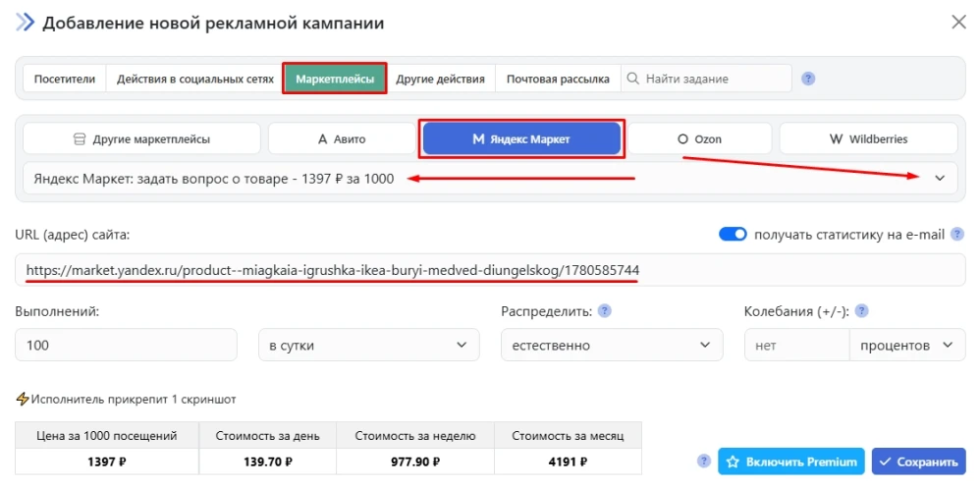The height and width of the screenshot is (487, 980).
Task: Click the help icon beside e-mail statistics
Action: coord(956,235)
